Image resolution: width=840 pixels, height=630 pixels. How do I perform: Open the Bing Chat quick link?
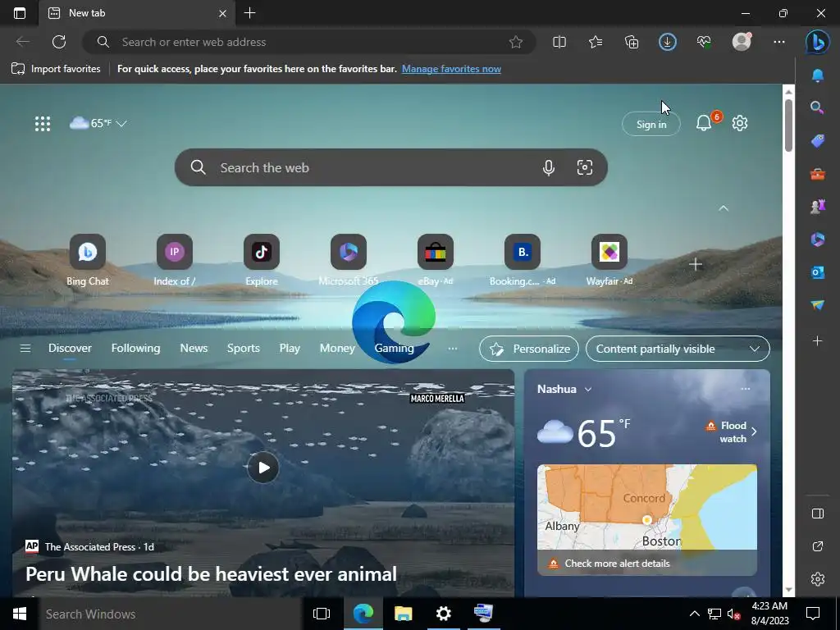pyautogui.click(x=87, y=260)
